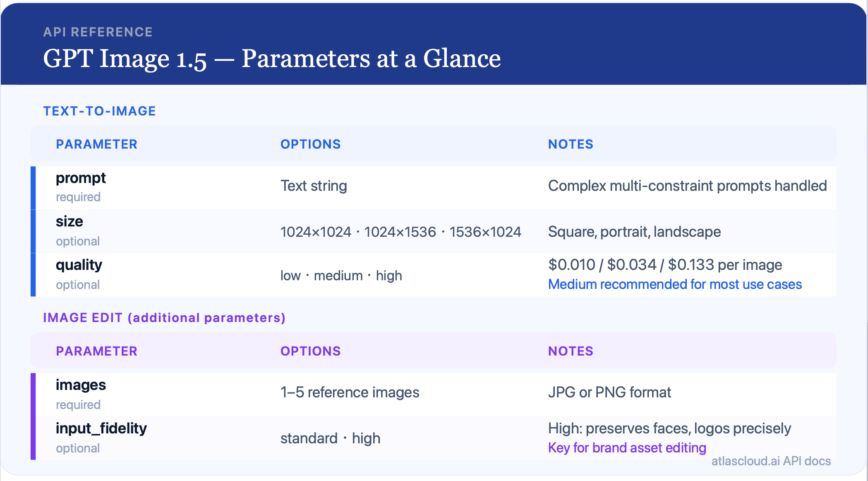Select the prompt parameter row name
The image size is (868, 481).
[81, 178]
